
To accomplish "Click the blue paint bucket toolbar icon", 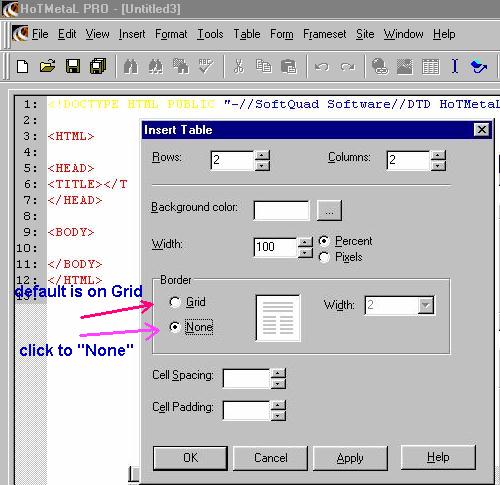I will click(x=479, y=67).
